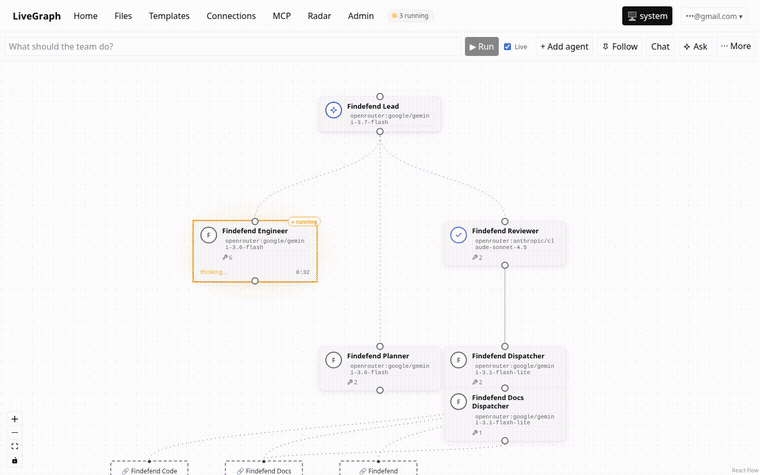The height and width of the screenshot is (475, 760).
Task: Open the More options menu
Action: click(x=736, y=46)
